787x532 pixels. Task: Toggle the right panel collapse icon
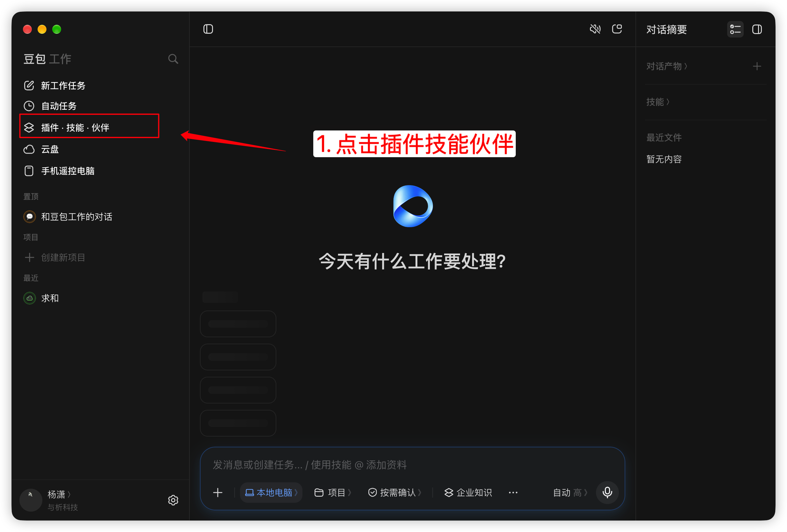coord(757,30)
